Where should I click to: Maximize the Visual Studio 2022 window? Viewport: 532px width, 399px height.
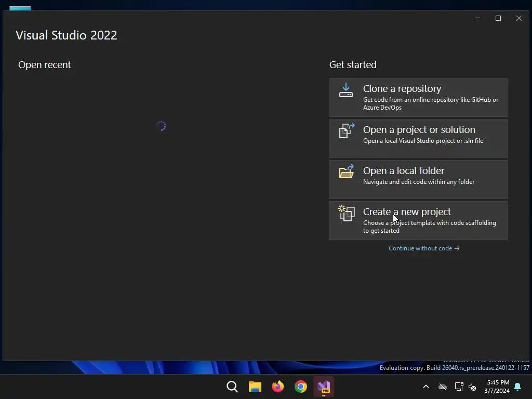pos(498,18)
